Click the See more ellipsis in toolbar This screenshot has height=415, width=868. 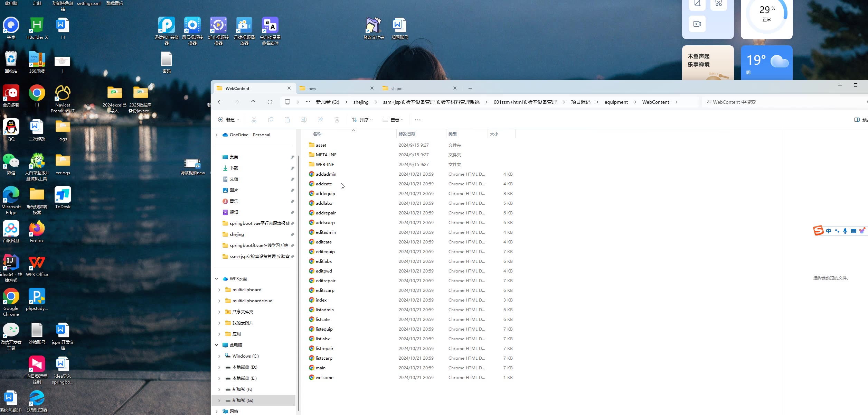pyautogui.click(x=417, y=120)
